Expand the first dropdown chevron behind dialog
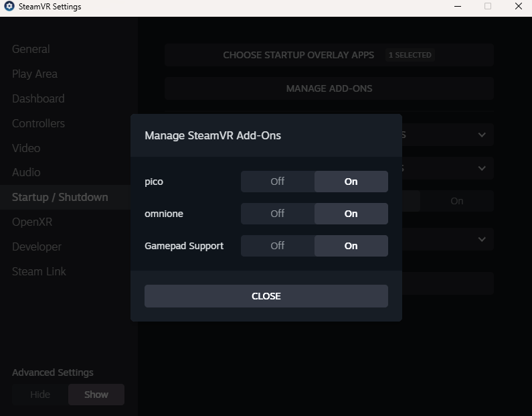This screenshot has height=416, width=532. pos(482,135)
